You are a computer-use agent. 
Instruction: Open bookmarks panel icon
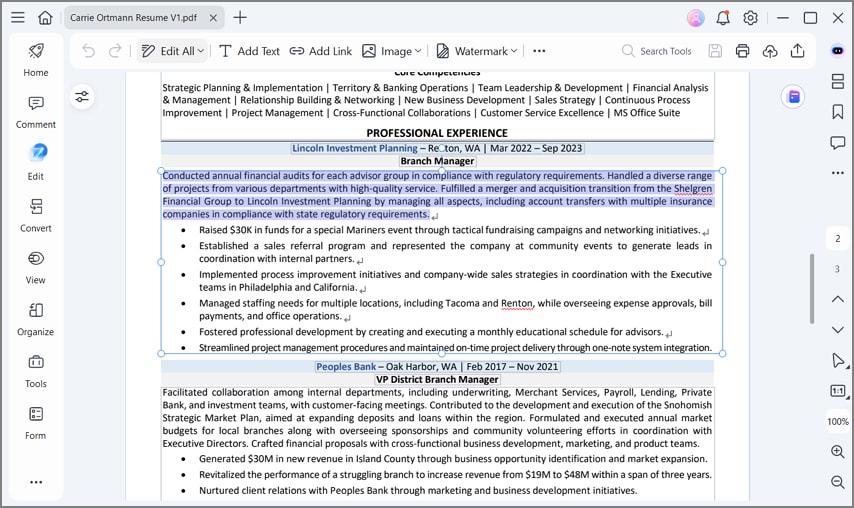coord(838,112)
